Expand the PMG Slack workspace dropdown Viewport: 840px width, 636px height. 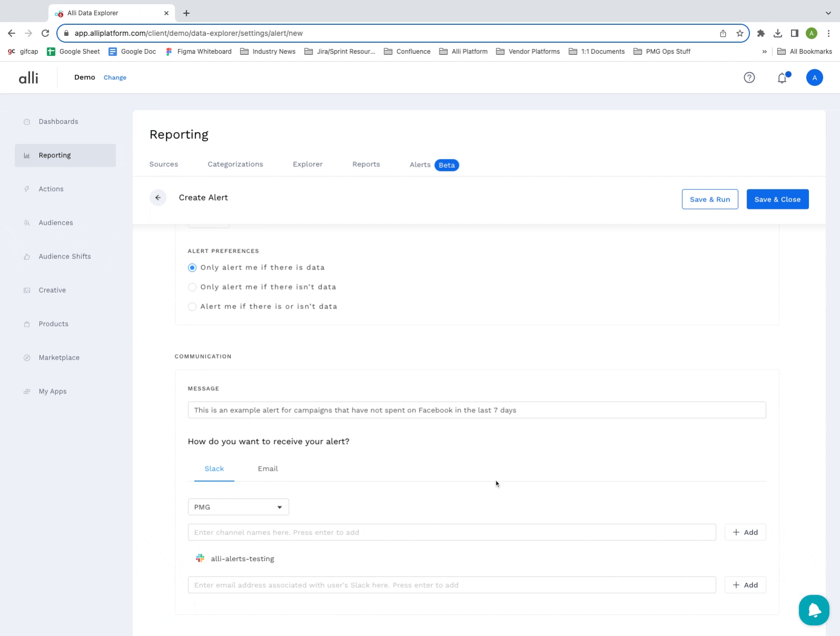pyautogui.click(x=238, y=507)
